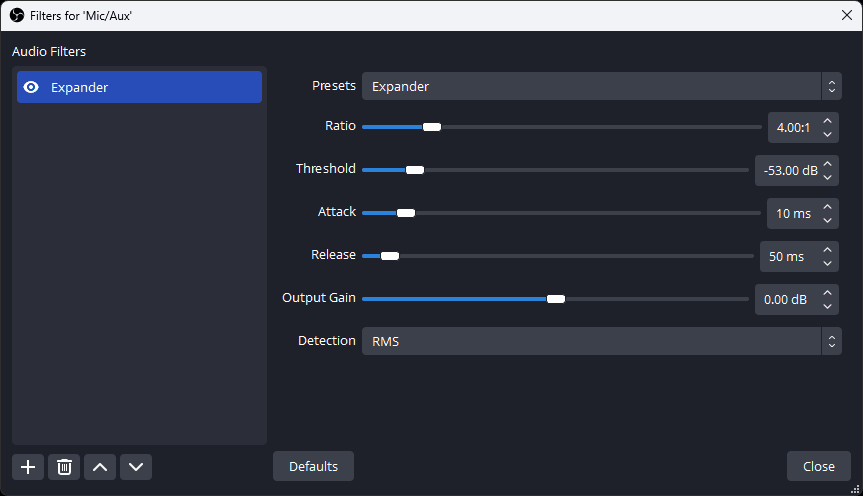Increase the Attack time using up arrow
Viewport: 863px width, 496px height.
pyautogui.click(x=827, y=207)
